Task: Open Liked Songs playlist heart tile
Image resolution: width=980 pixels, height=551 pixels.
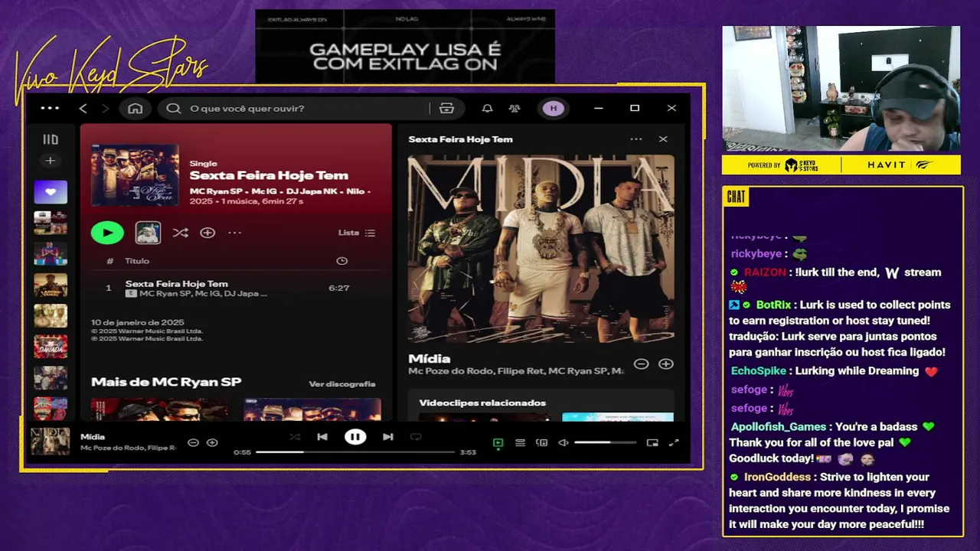Action: click(51, 192)
